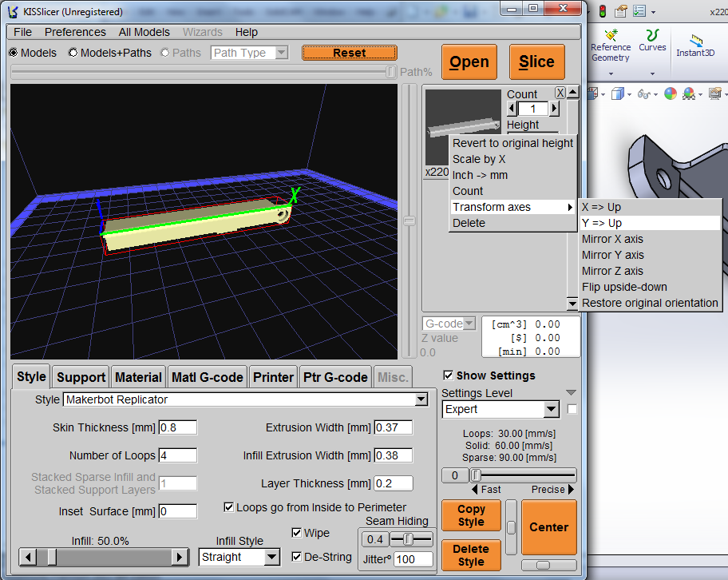Choose X => Up menu item
The width and height of the screenshot is (728, 580).
coord(650,207)
